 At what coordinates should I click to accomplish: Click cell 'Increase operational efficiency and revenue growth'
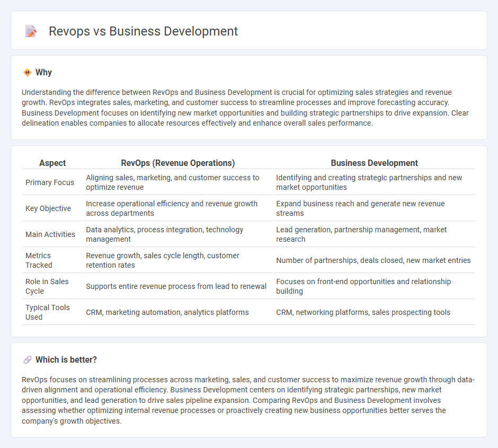(178, 208)
